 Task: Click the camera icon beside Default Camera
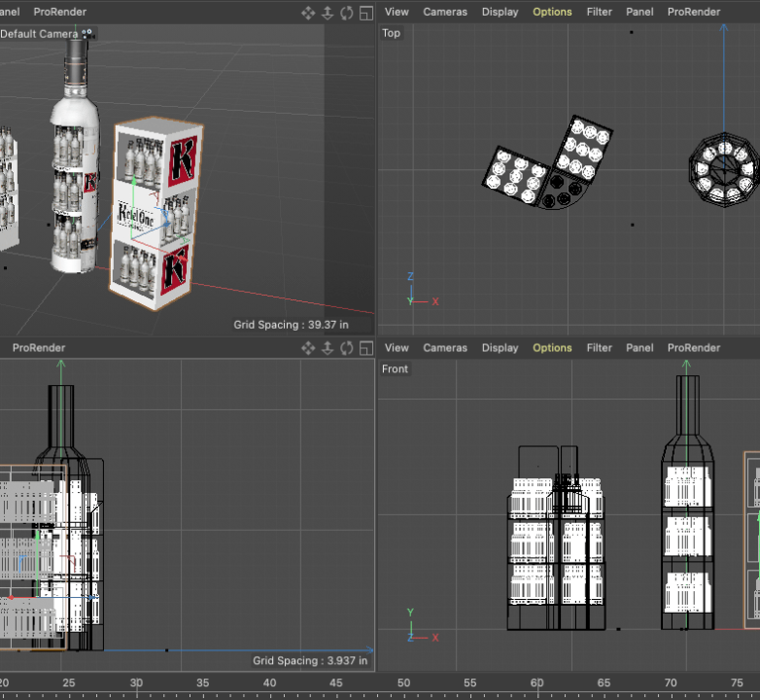click(88, 34)
